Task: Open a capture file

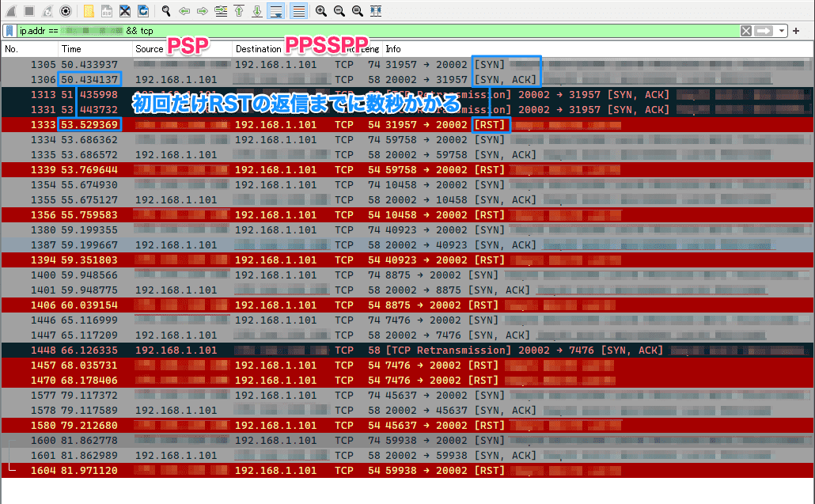Action: (89, 11)
